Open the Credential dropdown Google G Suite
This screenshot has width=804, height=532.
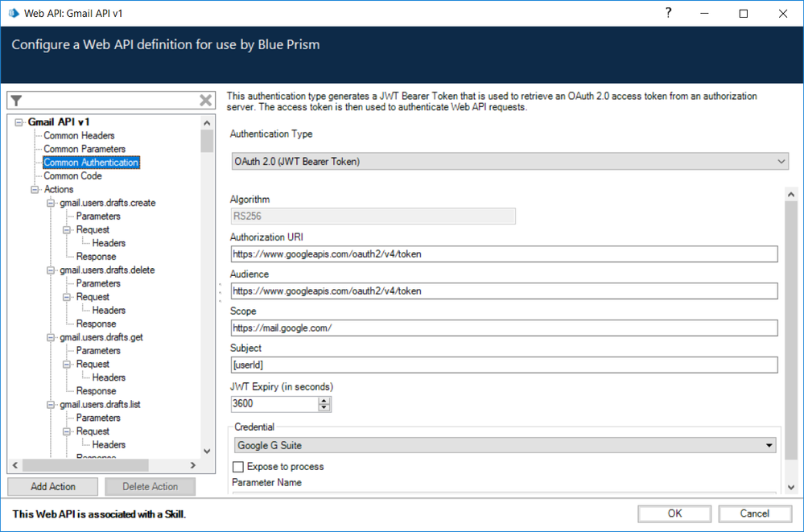505,445
